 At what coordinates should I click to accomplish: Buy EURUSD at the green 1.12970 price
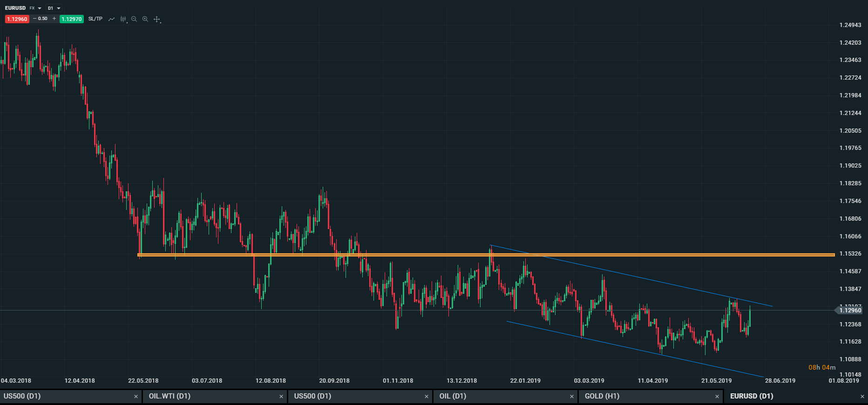(72, 19)
